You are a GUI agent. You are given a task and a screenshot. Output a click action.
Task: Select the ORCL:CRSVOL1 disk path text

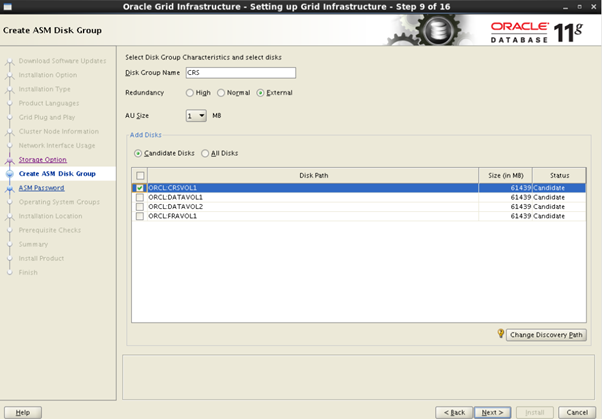(172, 188)
